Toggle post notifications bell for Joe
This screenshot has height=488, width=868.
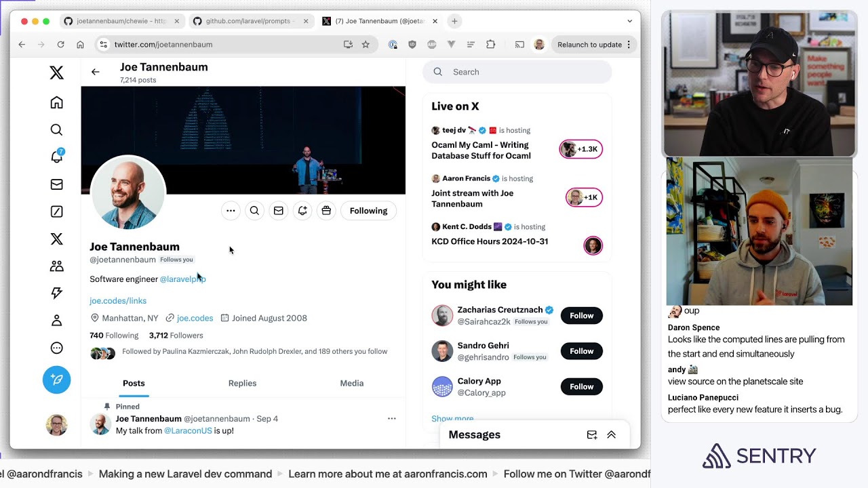[x=302, y=211]
